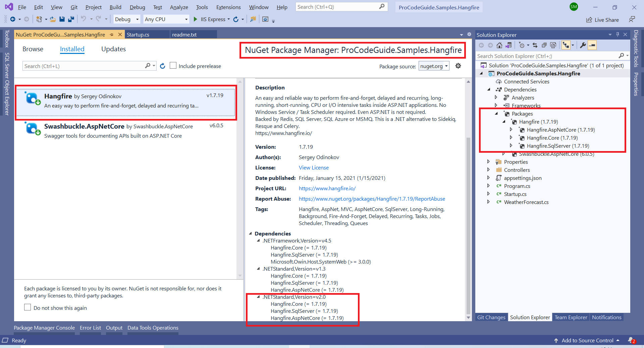This screenshot has width=644, height=348.
Task: Click the Live Share icon
Action: pos(589,20)
